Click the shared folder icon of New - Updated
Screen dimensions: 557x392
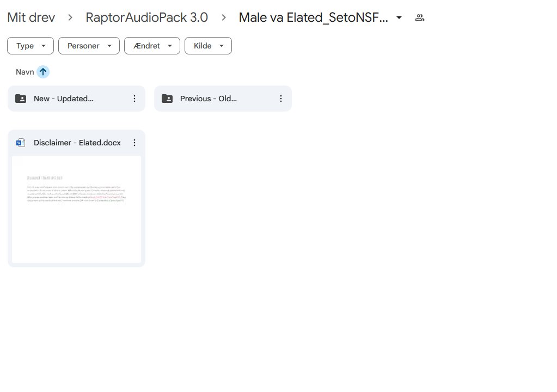coord(21,99)
